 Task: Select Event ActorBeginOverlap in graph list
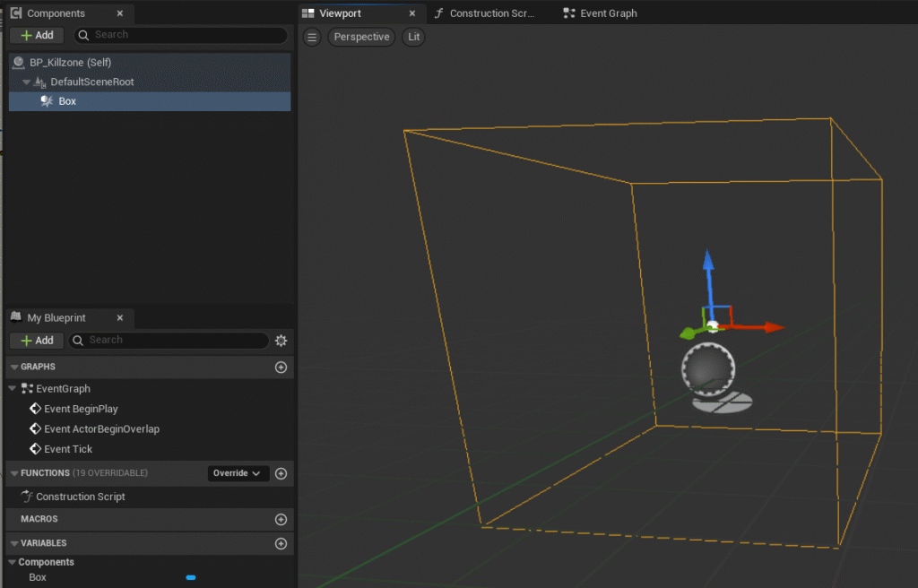pyautogui.click(x=101, y=429)
